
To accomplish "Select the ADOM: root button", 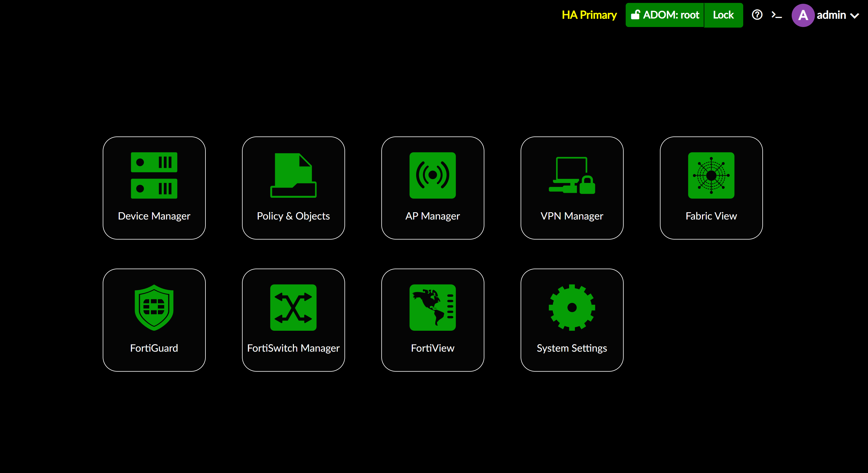I will point(665,15).
